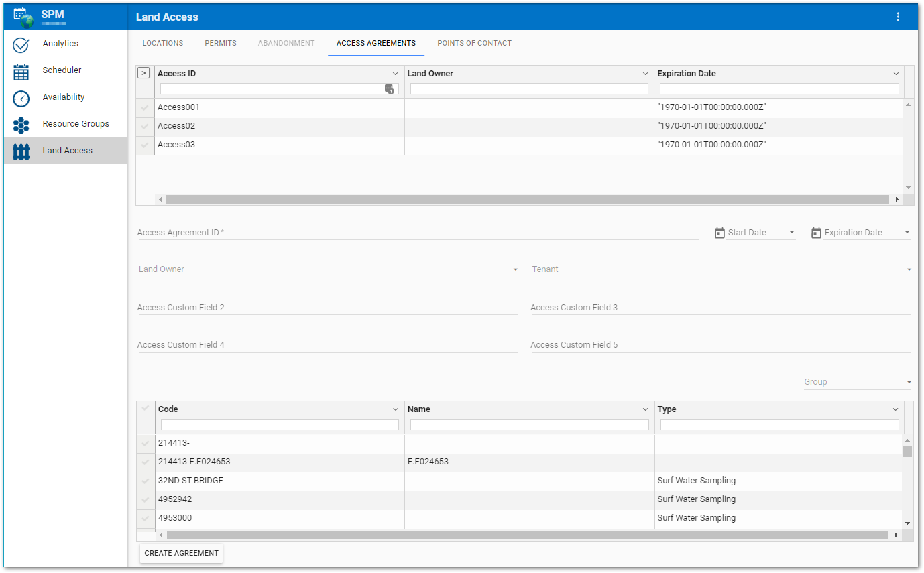Select the row checkbox for Access03

[145, 145]
